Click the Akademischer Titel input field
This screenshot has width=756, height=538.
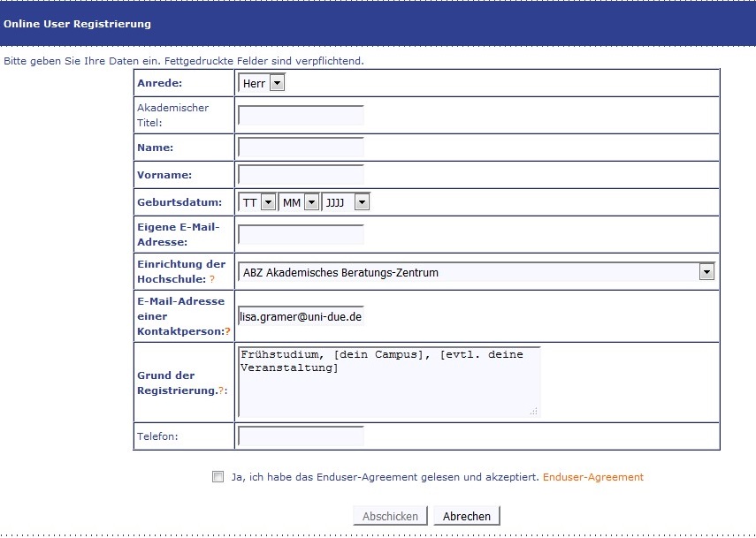click(x=301, y=115)
